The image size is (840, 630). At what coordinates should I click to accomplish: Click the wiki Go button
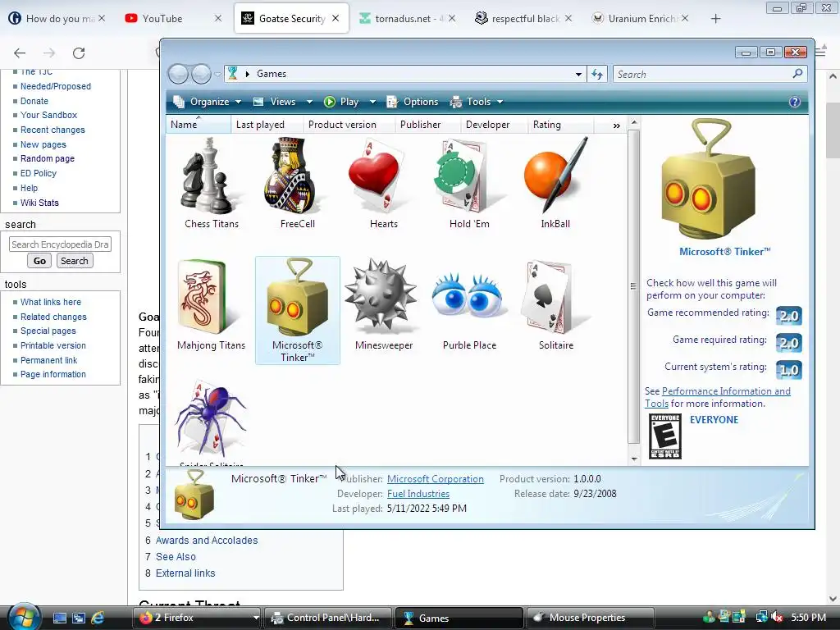pos(39,261)
